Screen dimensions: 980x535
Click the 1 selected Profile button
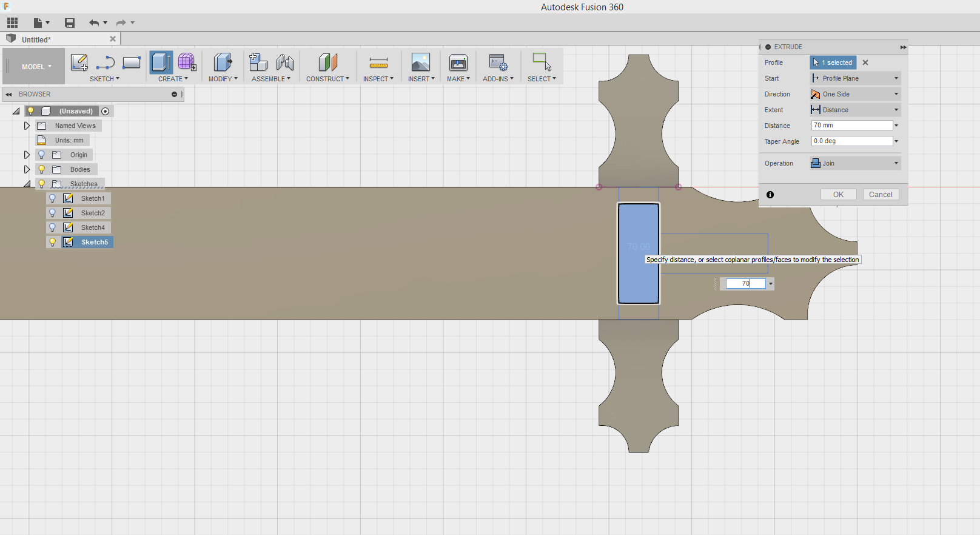point(833,62)
